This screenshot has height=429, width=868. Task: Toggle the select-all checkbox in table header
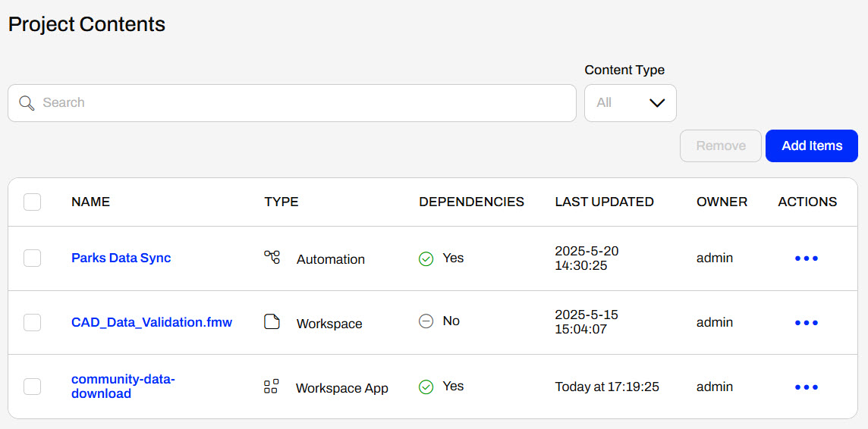click(x=32, y=202)
